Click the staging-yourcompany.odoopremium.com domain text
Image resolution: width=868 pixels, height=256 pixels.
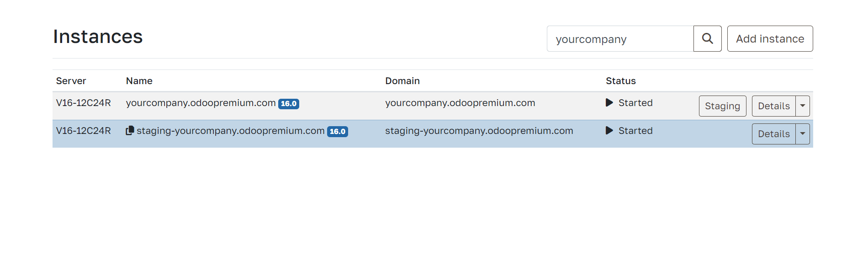[x=479, y=131]
